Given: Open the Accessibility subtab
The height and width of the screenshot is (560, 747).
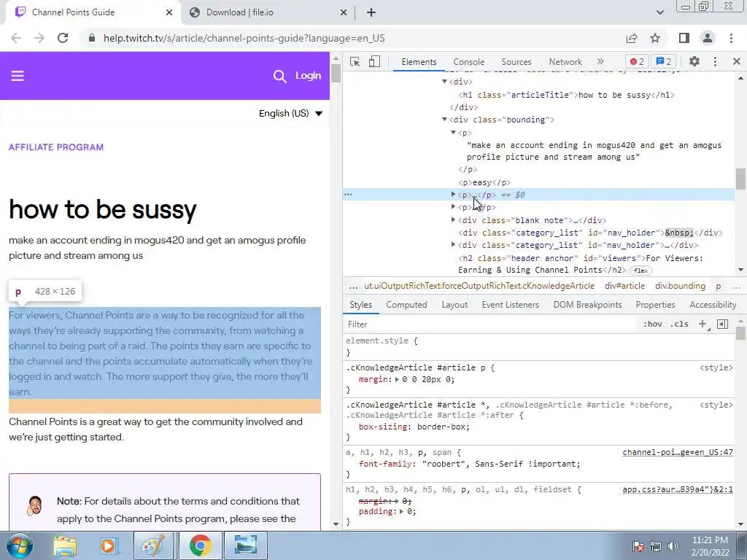Looking at the screenshot, I should coord(713,305).
